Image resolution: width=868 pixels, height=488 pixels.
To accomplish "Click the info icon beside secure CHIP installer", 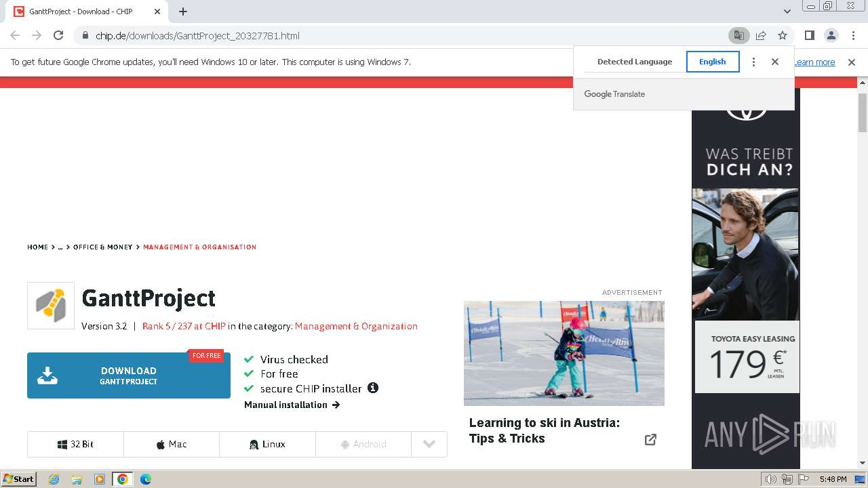I will coord(373,388).
